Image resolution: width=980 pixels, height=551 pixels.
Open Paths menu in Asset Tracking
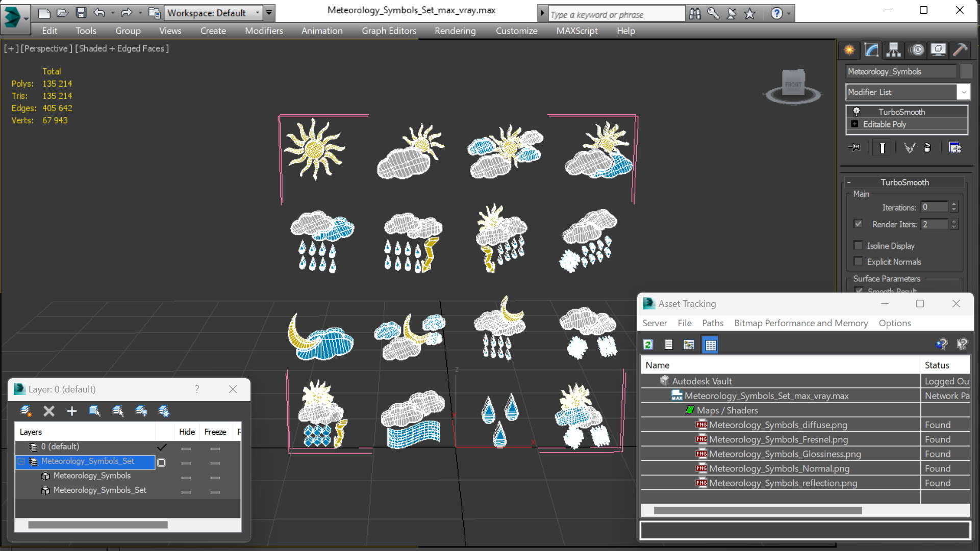click(x=713, y=323)
